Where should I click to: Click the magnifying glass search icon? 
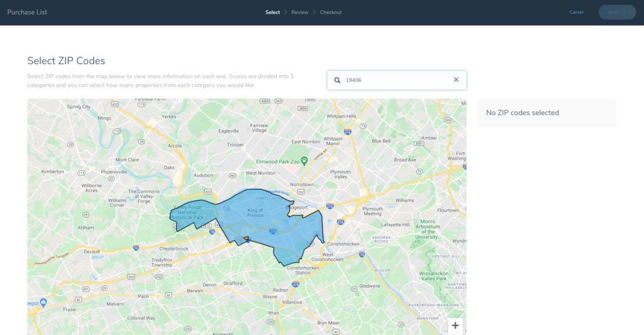(337, 80)
